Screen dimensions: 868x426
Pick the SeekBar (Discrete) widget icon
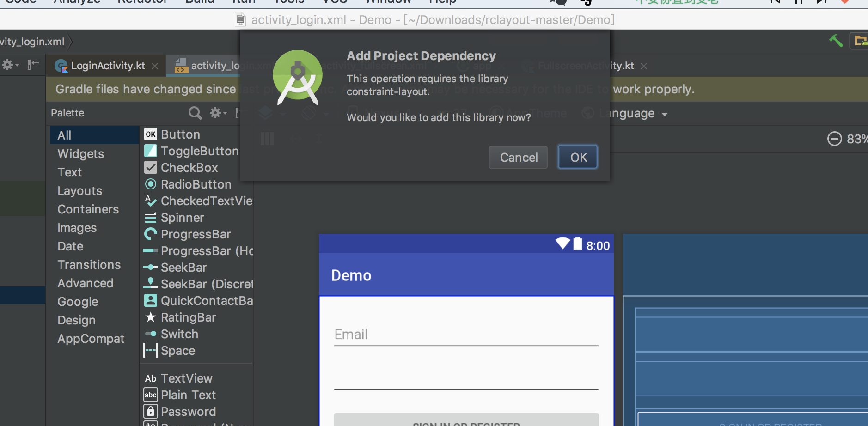click(x=151, y=283)
